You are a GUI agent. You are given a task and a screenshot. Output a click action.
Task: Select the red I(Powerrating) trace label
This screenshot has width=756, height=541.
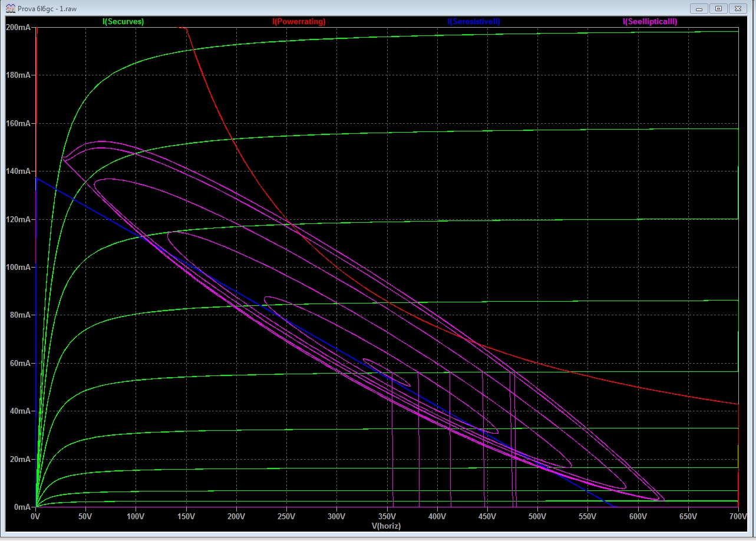point(299,21)
